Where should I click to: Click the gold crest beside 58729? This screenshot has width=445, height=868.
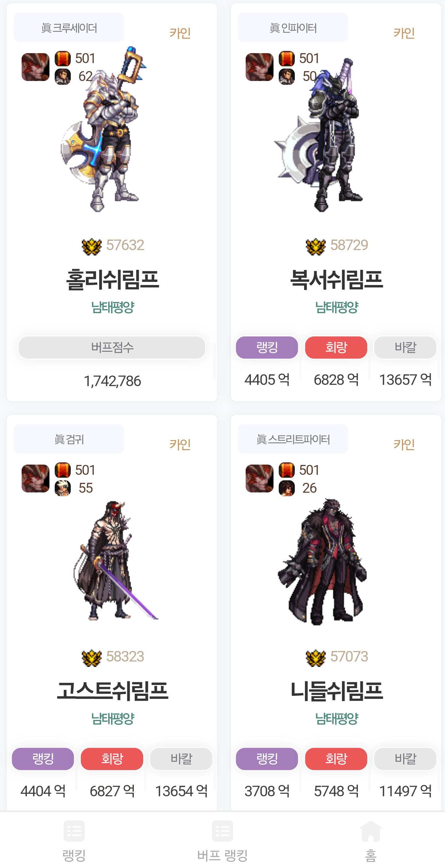click(315, 246)
